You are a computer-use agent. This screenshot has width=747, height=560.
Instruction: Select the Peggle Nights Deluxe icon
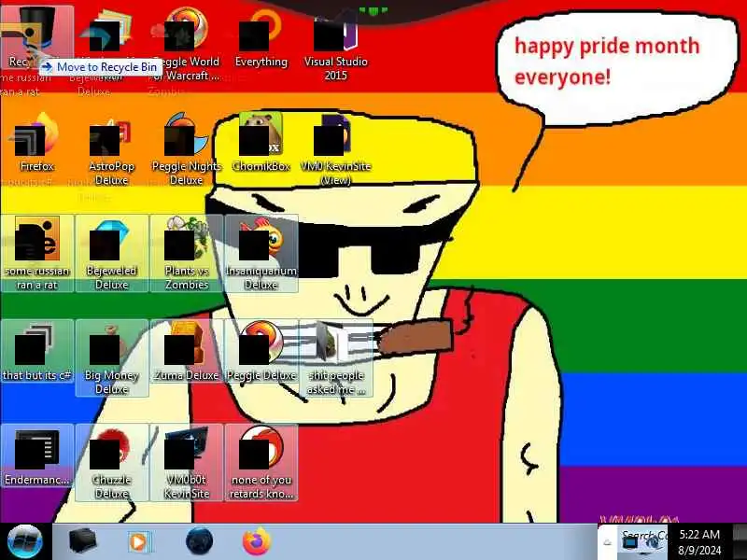(187, 150)
